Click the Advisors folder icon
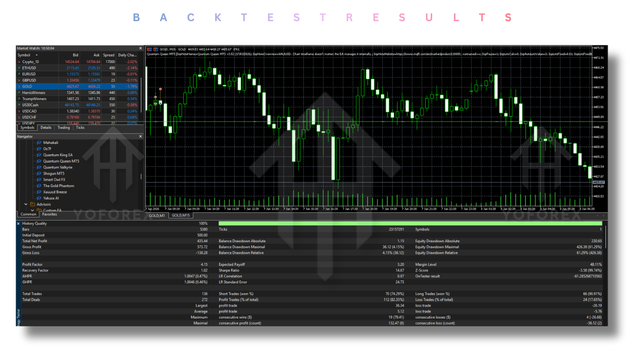 [34, 205]
